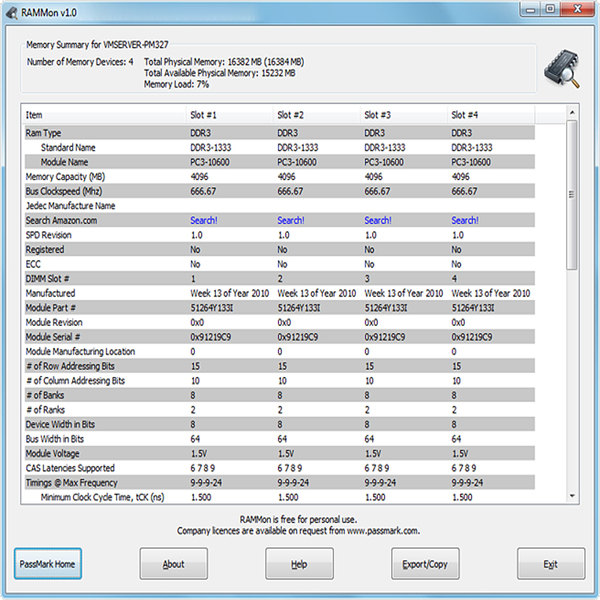Click Slot #4 module voltage 1.5V
The width and height of the screenshot is (600, 600).
pos(460,453)
